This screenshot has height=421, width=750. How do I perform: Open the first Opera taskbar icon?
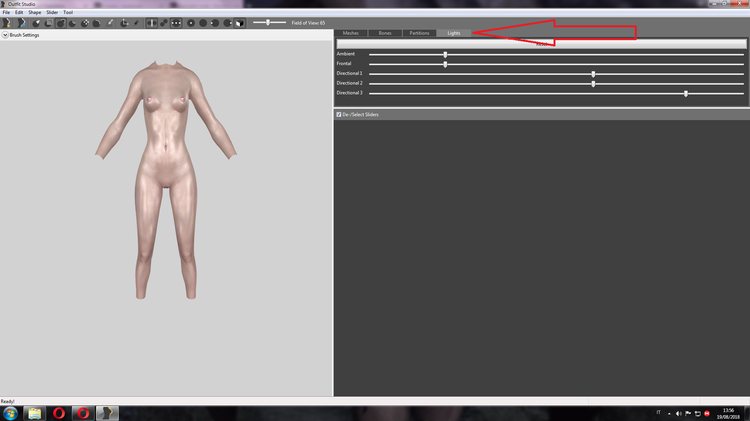[x=59, y=413]
